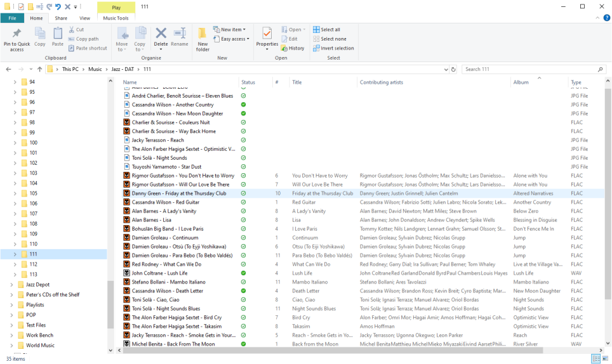Image resolution: width=612 pixels, height=364 pixels.
Task: Switch to the Home ribbon tab
Action: (36, 18)
